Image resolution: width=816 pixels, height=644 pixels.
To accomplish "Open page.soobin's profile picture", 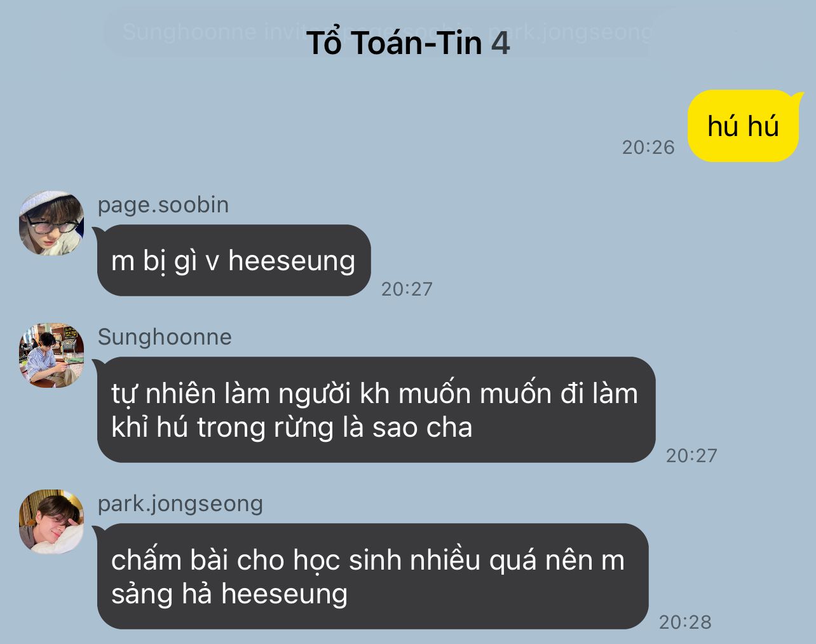I will tap(51, 223).
